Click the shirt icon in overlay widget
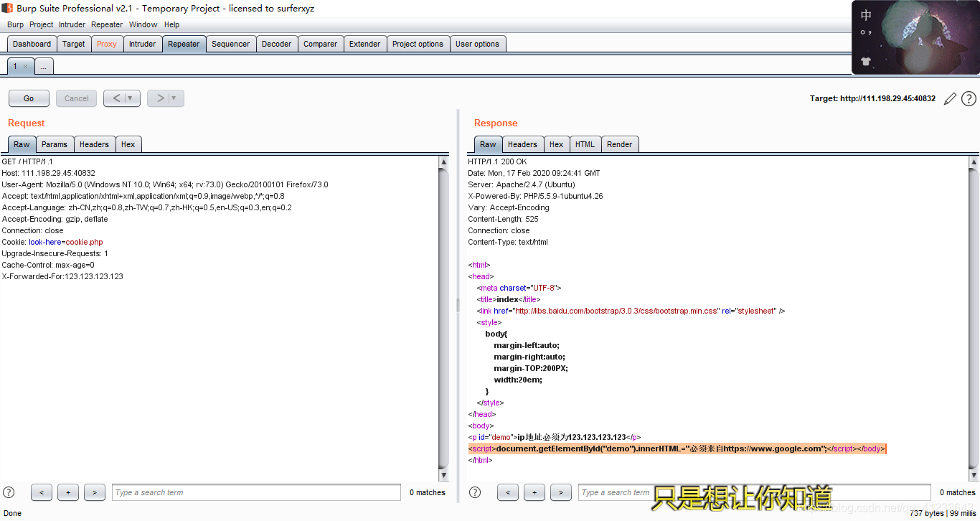 point(866,62)
